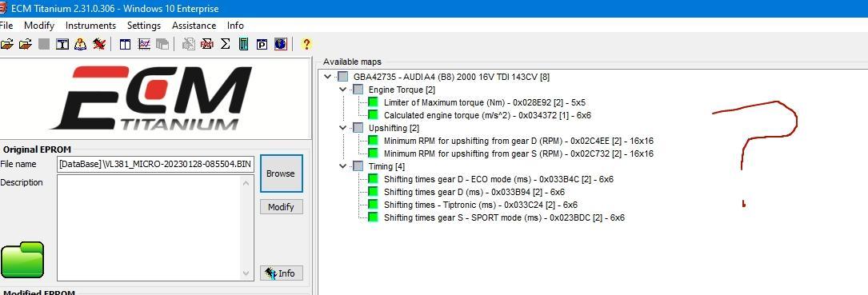Select the 'Engine Torque [2]' label

402,90
